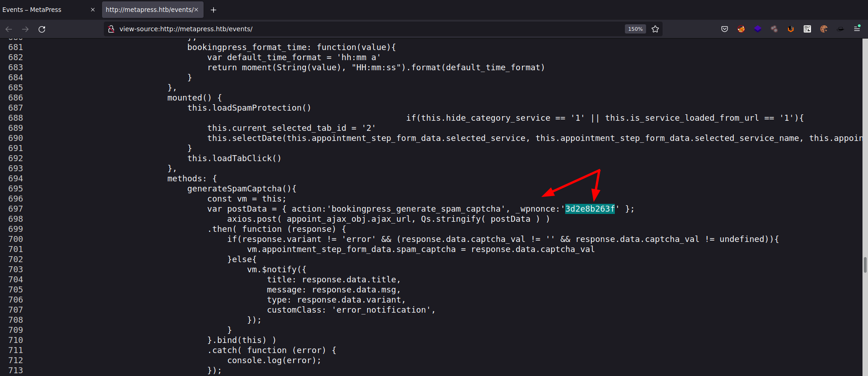Viewport: 868px width, 376px height.
Task: Click '.catch( function (error) {' line
Action: point(272,350)
